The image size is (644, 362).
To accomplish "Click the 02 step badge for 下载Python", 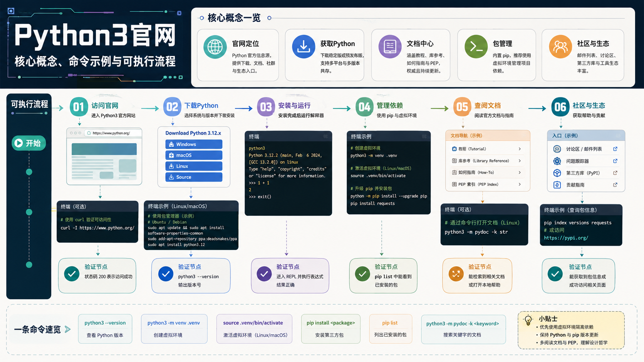I will tap(172, 107).
